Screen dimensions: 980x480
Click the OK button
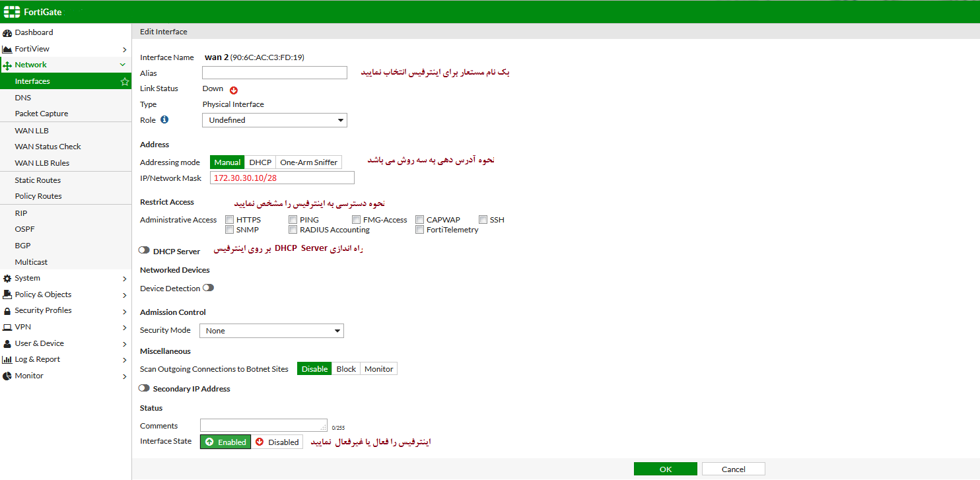(x=665, y=469)
